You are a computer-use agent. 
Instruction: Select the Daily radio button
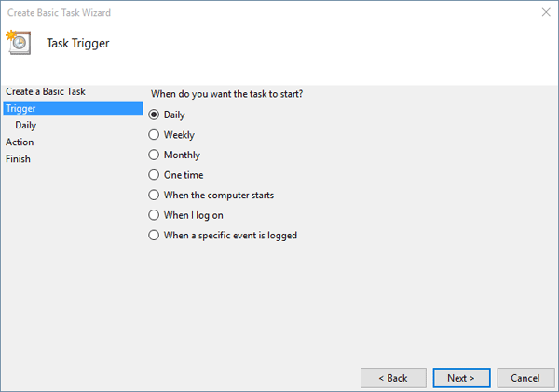coord(155,115)
